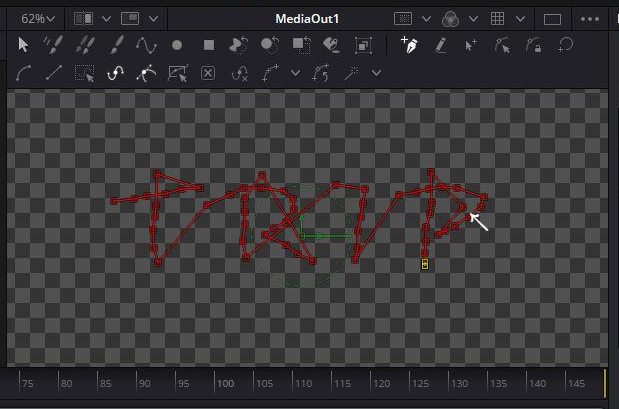Toggle Show Key Points
This screenshot has height=409, width=619.
[115, 73]
